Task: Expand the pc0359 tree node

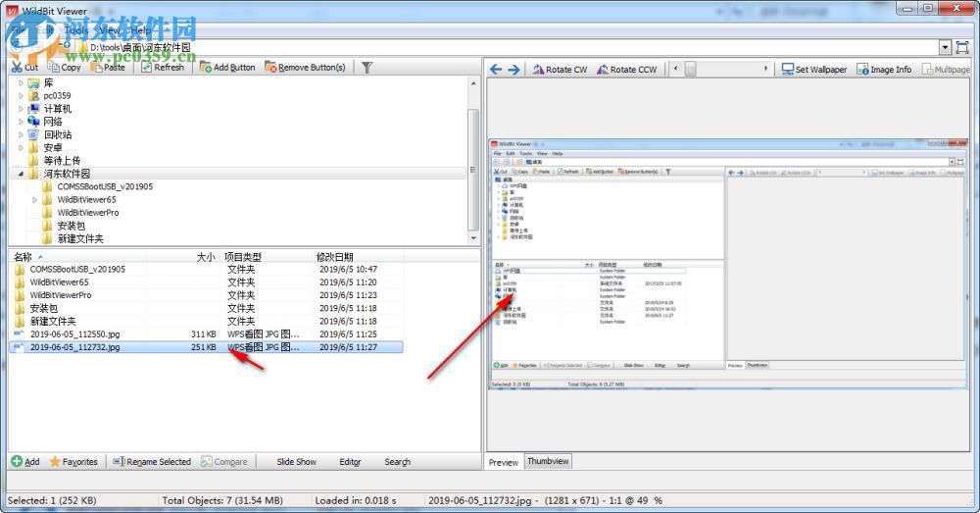Action: 21,96
